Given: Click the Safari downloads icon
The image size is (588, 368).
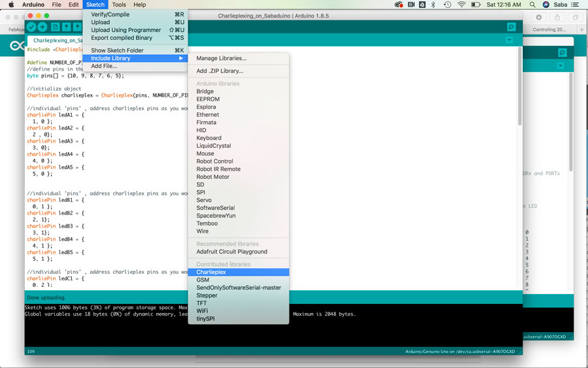Looking at the screenshot, I should point(539,17).
